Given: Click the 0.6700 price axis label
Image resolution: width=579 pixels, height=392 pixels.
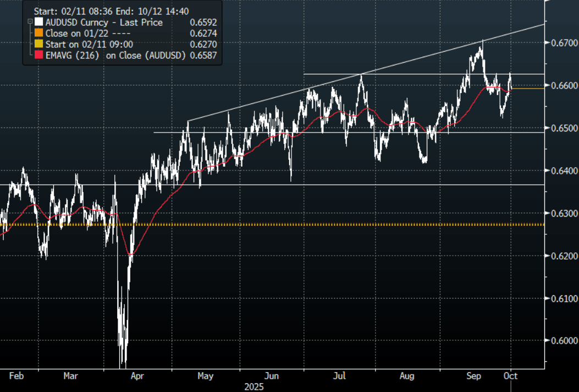Looking at the screenshot, I should pyautogui.click(x=564, y=43).
